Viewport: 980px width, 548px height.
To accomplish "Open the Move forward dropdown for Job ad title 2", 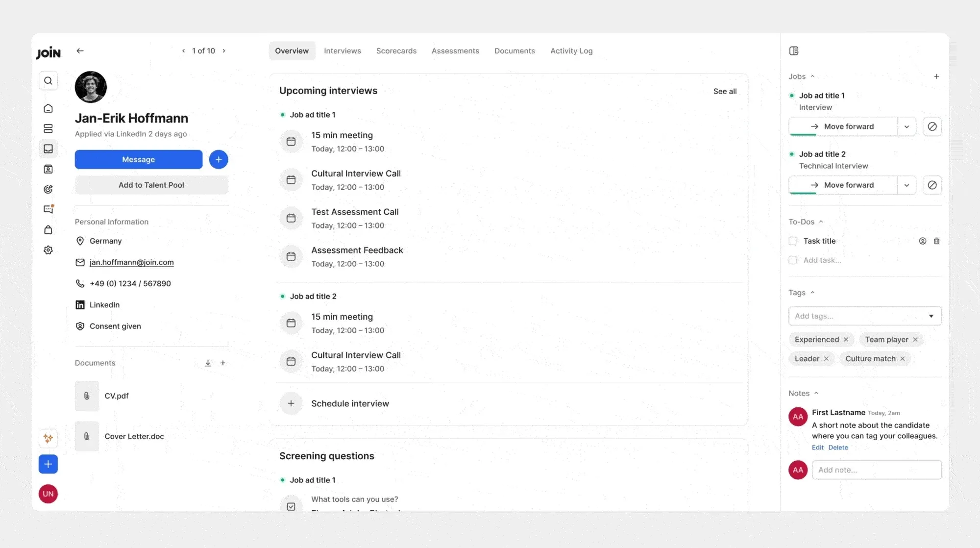I will point(906,185).
